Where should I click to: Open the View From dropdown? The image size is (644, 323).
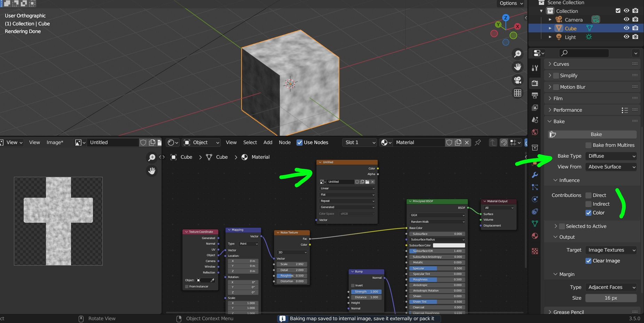point(611,167)
